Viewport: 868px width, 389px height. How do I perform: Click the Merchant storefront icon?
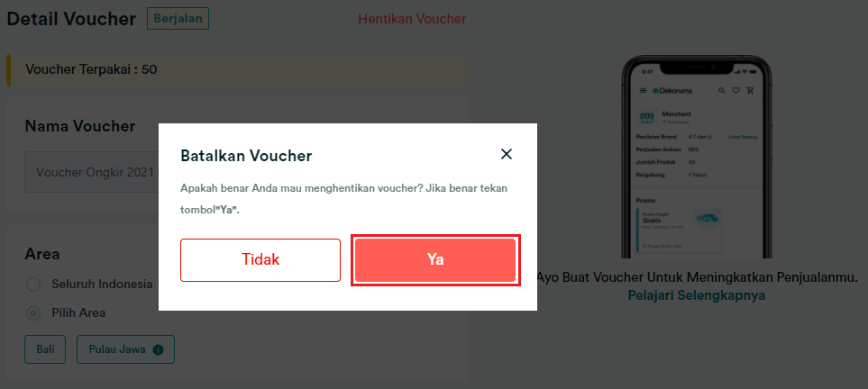point(646,118)
